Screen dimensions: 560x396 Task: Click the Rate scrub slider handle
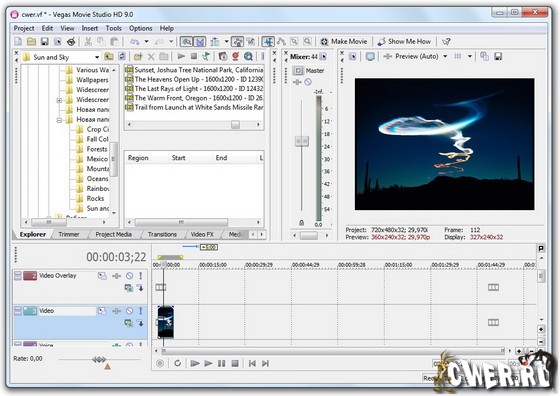coord(99,359)
